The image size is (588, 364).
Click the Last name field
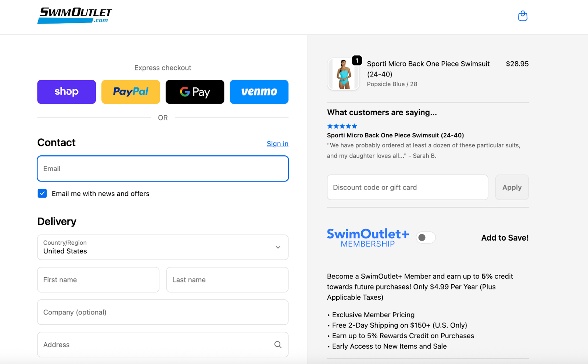point(227,280)
